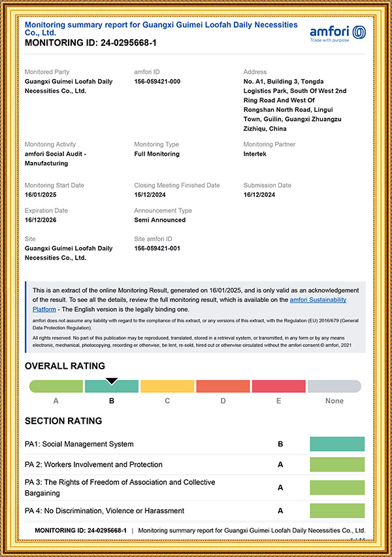
Task: Click the address line Logistics Park, South Of West 2nd
Action: coord(295,91)
